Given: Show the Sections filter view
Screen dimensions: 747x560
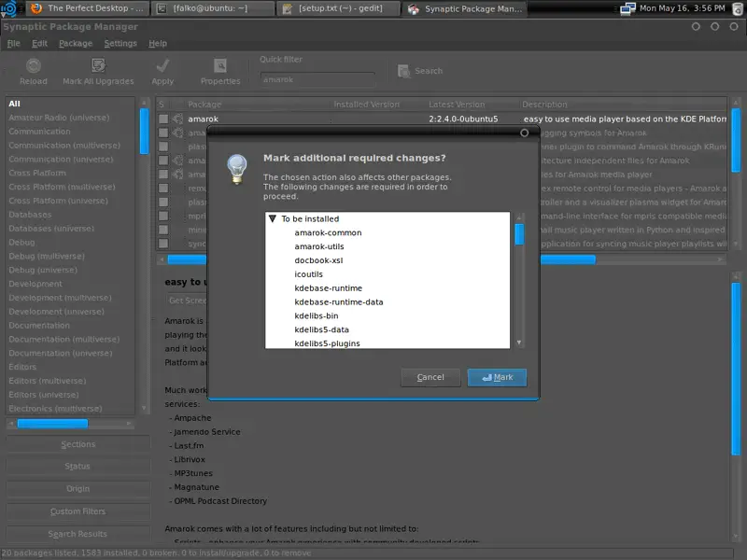Looking at the screenshot, I should (x=78, y=444).
